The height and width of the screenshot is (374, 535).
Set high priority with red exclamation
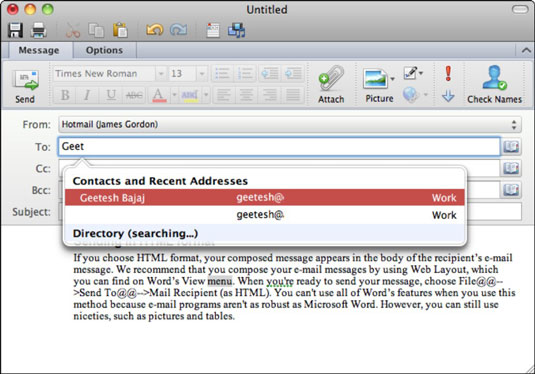448,73
